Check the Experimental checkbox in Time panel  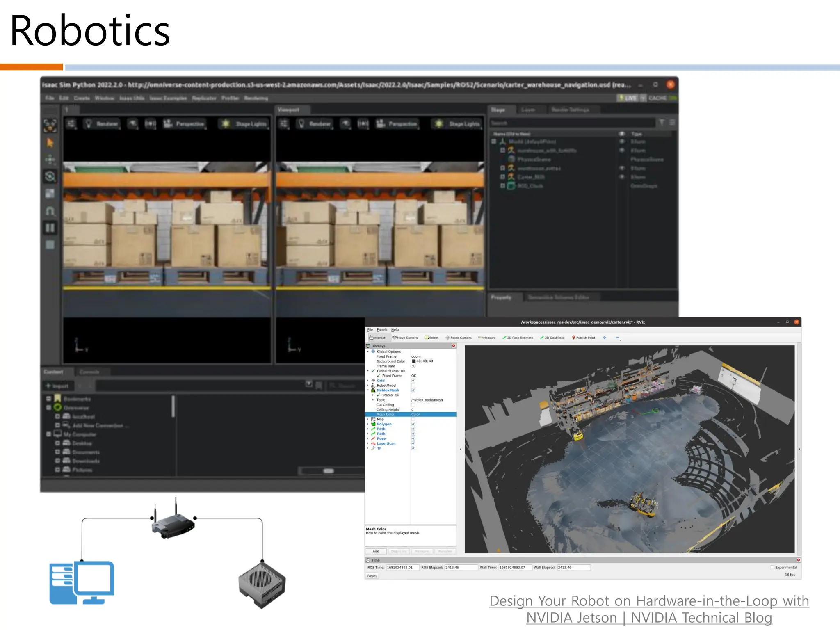(x=772, y=568)
